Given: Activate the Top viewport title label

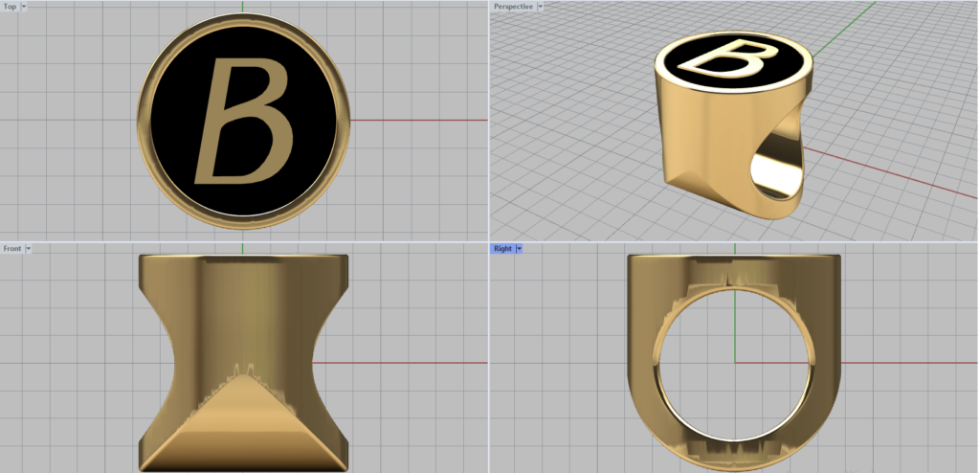Looking at the screenshot, I should point(10,6).
